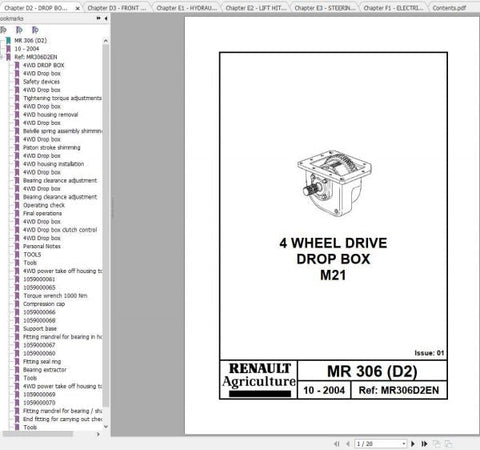
Task: Click the bookmark icon beside 10 - 2004
Action: pos(8,49)
